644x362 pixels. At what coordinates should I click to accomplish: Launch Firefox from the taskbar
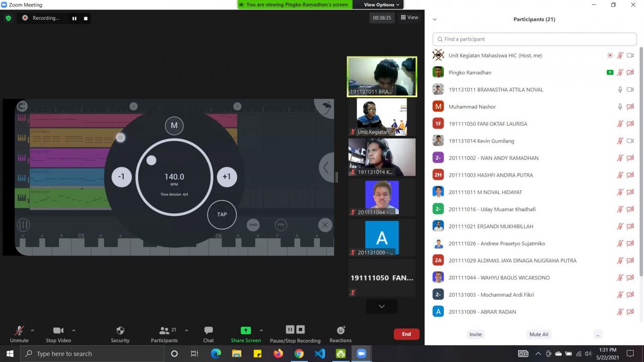(x=278, y=354)
